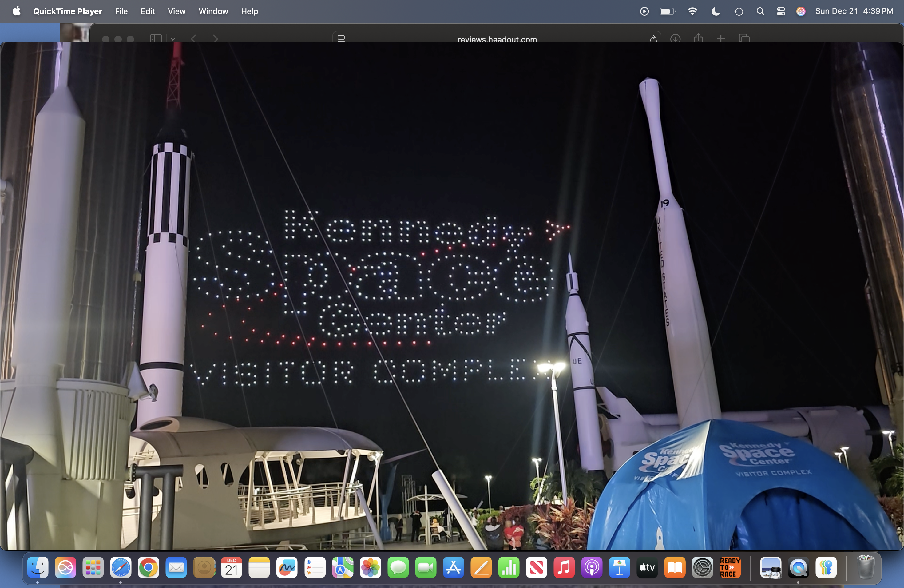Show all open tabs with tab overview icon
Image resolution: width=904 pixels, height=588 pixels.
coord(744,38)
